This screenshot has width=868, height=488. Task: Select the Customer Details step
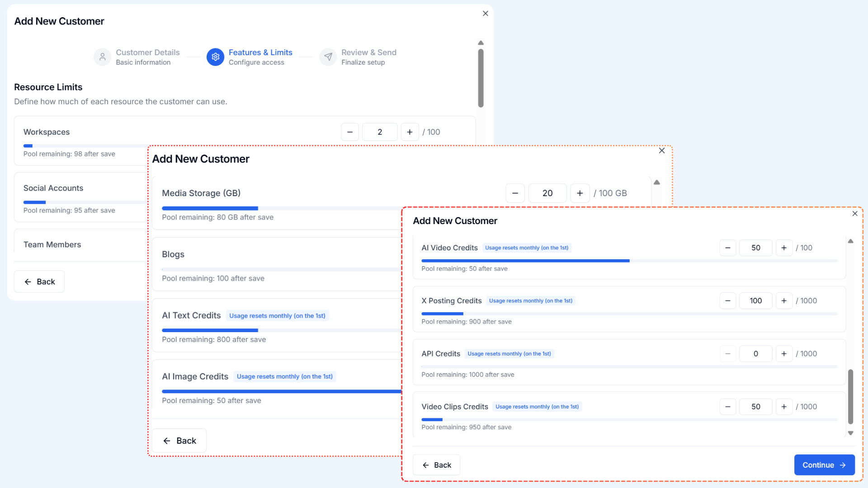[147, 52]
